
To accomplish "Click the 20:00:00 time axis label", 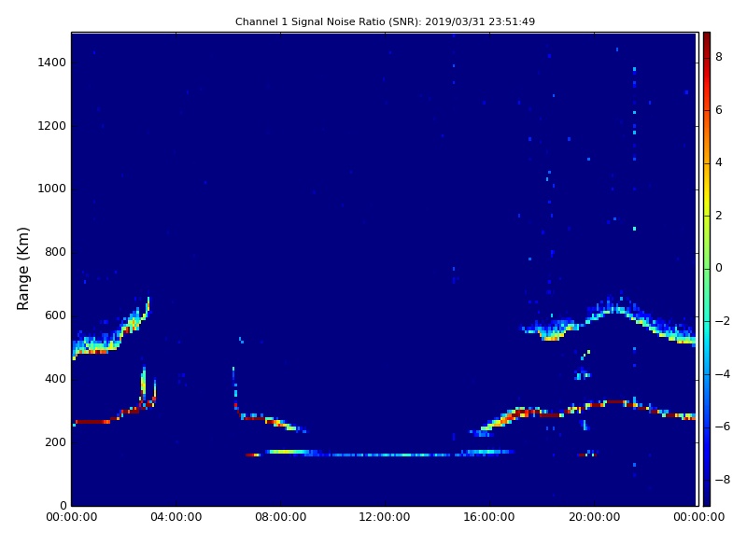I will [x=594, y=517].
